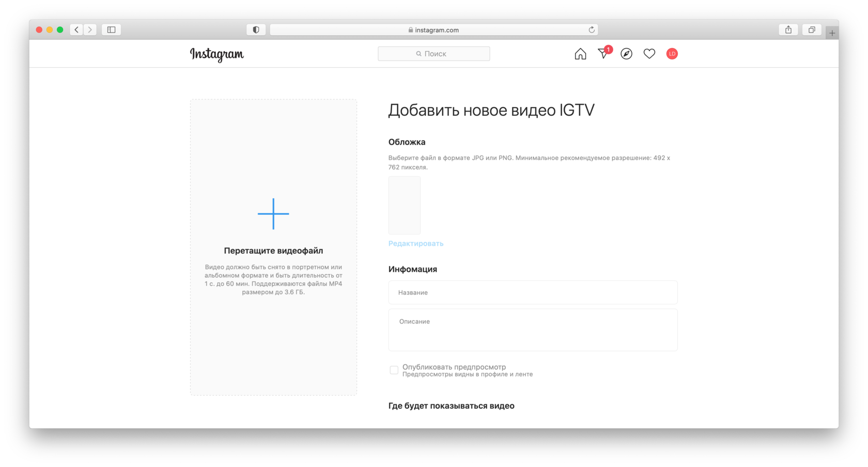Screen dimensions: 868x467
Task: Open a new Safari tab
Action: pos(832,33)
